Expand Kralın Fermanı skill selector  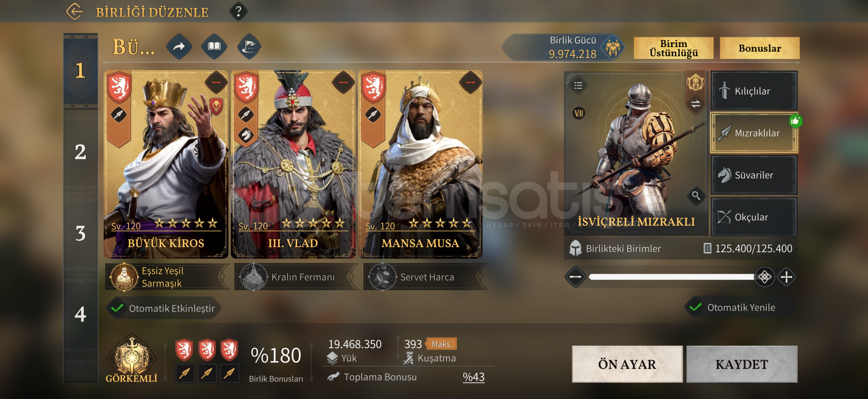click(x=351, y=276)
